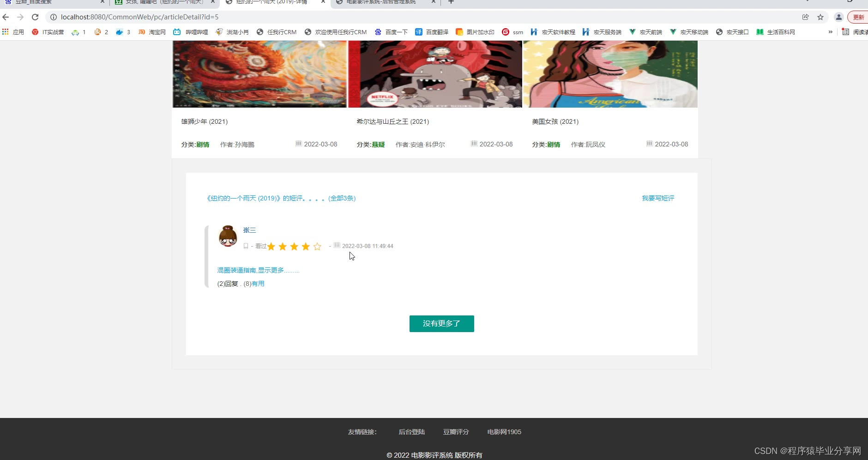868x460 pixels.
Task: Open 哔哩哔哩 bookmark
Action: pos(191,32)
